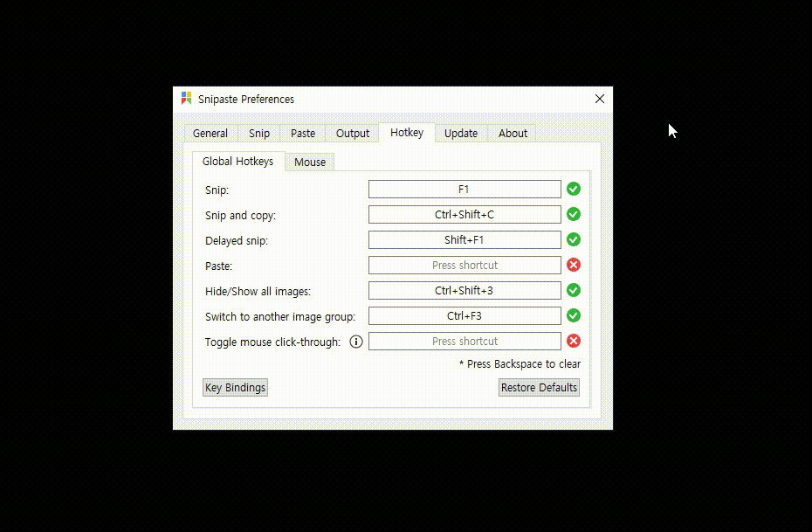Click the 'Snip and copy:' label

tap(240, 216)
